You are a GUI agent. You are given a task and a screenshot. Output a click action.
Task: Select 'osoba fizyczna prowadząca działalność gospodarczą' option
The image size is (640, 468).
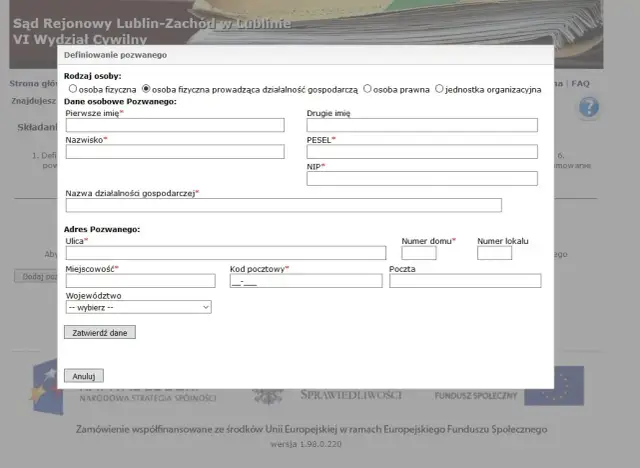[x=146, y=89]
